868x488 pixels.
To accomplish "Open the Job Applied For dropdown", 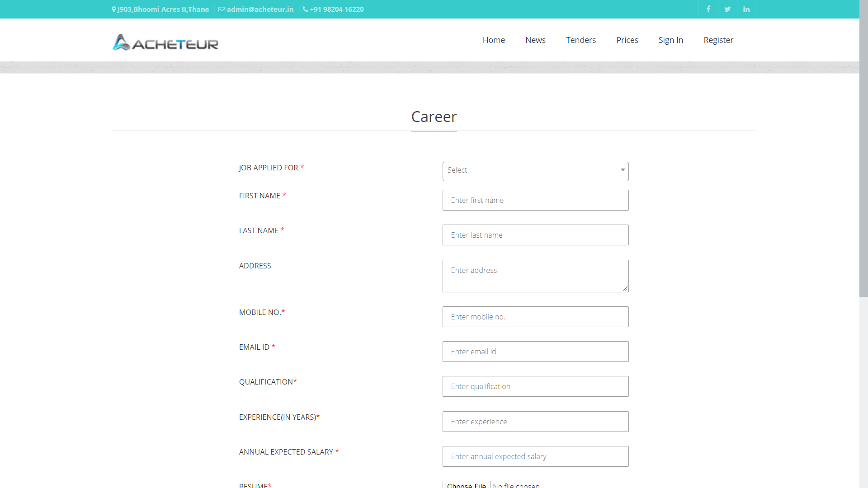I will [x=535, y=171].
